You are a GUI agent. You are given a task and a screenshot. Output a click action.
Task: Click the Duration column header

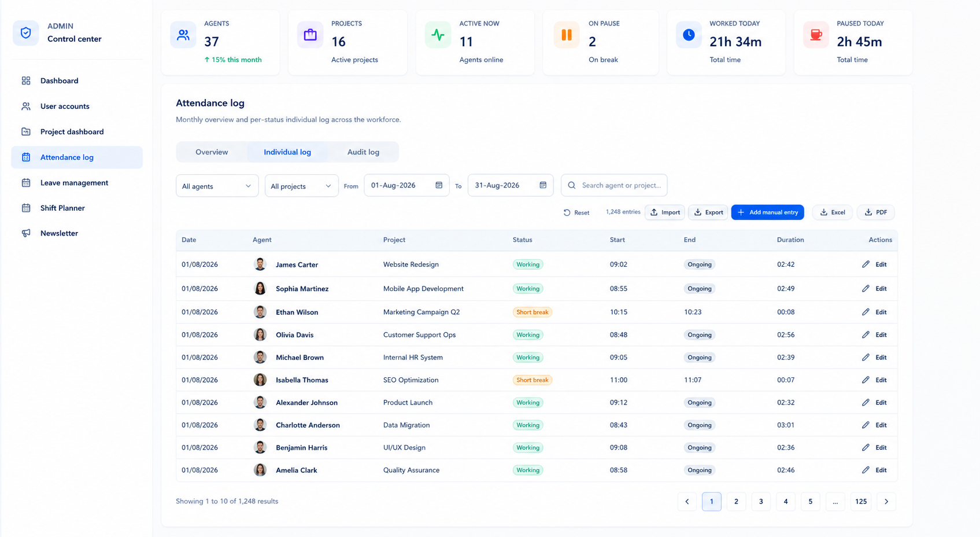pos(790,240)
